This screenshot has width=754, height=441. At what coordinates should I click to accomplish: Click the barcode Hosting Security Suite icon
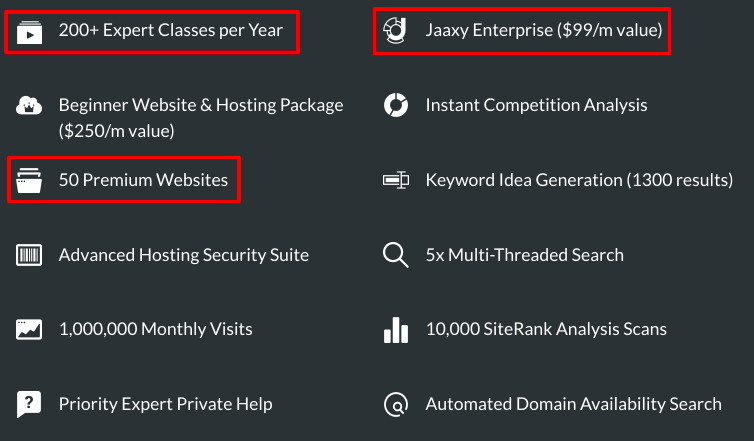[29, 255]
